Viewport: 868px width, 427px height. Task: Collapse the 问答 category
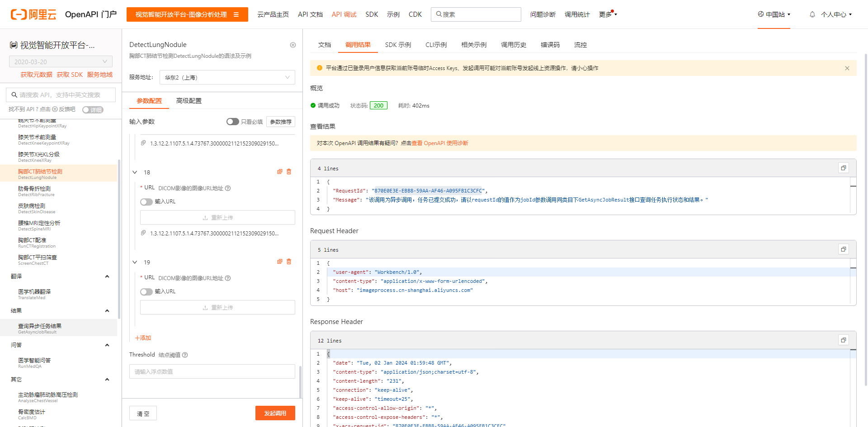coord(107,345)
